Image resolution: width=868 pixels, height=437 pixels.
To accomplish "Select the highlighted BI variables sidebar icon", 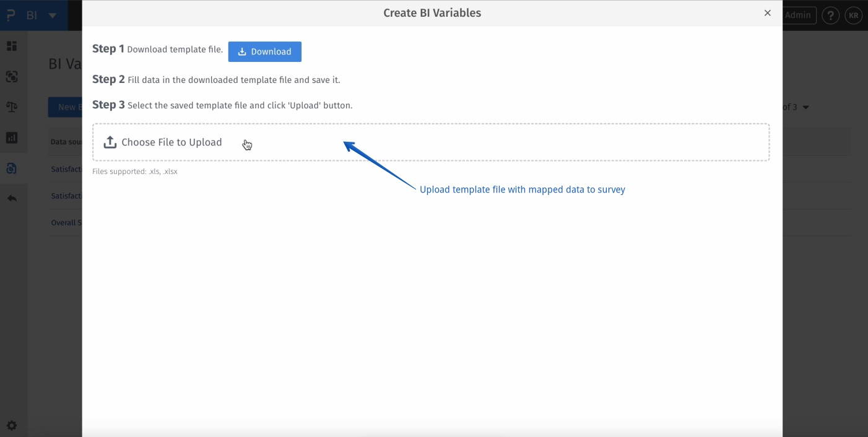I will coord(12,168).
